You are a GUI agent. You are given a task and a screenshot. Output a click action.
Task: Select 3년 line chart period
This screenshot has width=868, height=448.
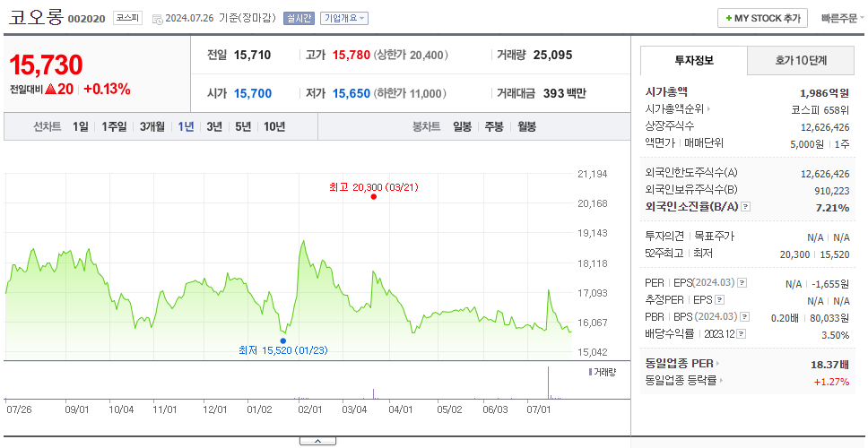214,126
